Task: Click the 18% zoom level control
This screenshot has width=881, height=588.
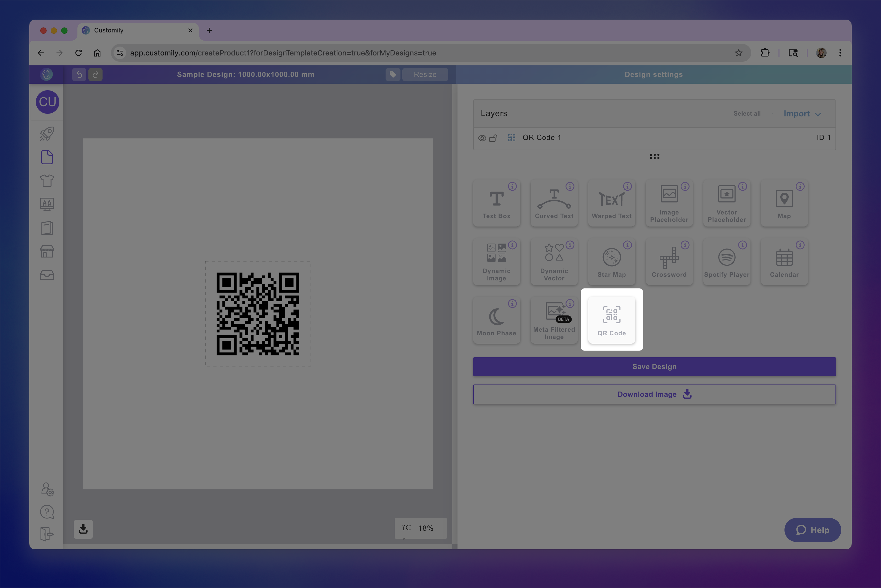Action: 421,528
